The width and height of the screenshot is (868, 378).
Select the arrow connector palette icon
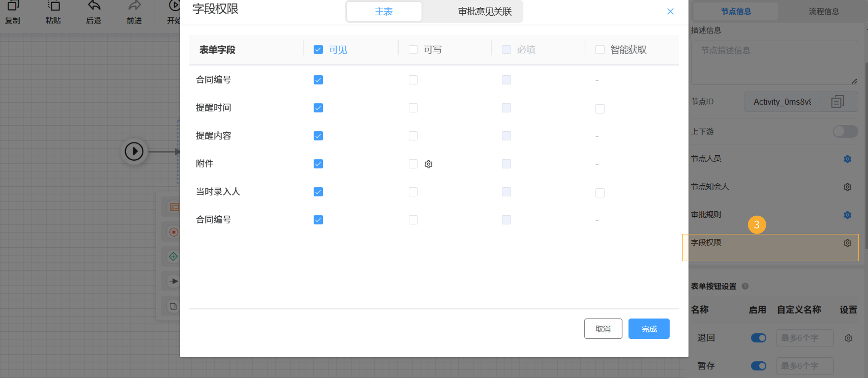[173, 281]
